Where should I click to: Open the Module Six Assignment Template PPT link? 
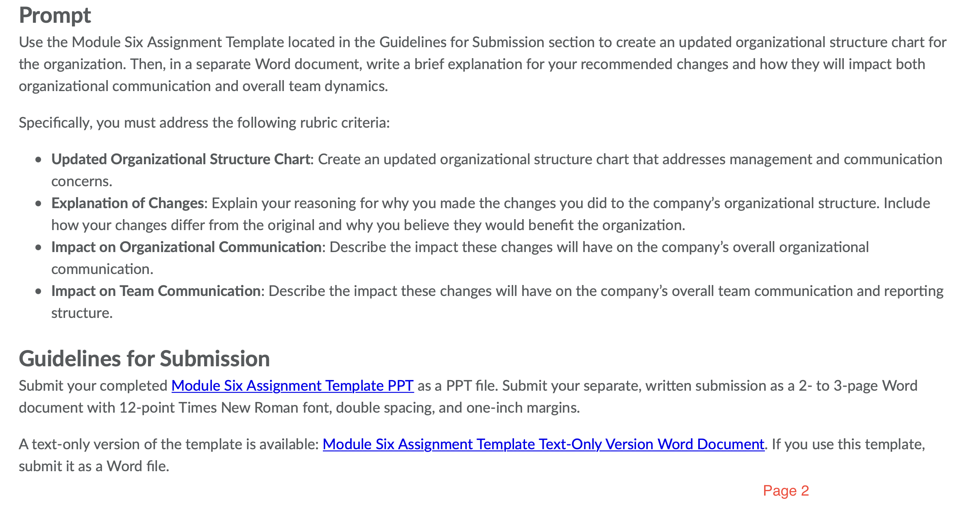pos(292,385)
